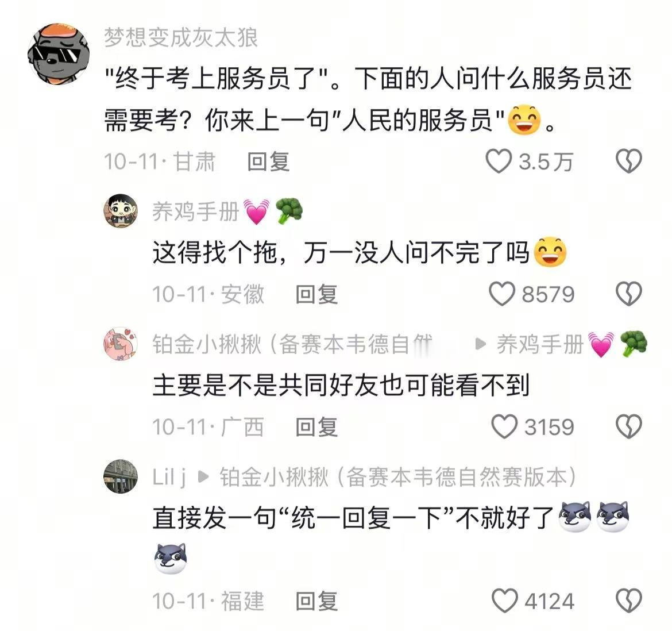
Task: Dislike the top comment by 梦想变成灰太狼
Action: pyautogui.click(x=629, y=161)
